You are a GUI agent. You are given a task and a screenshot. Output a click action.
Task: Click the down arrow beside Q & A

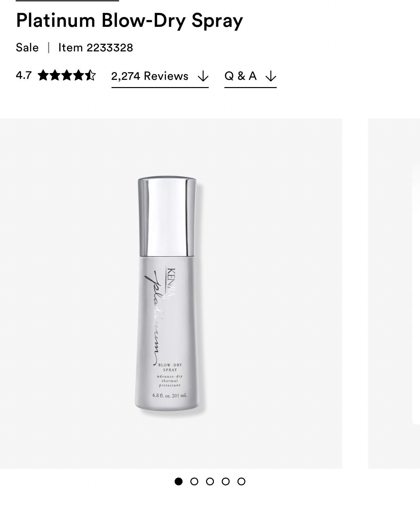click(x=271, y=77)
